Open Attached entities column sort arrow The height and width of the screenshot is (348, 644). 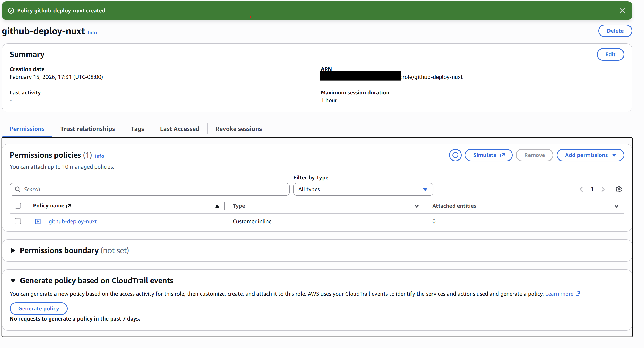(616, 206)
